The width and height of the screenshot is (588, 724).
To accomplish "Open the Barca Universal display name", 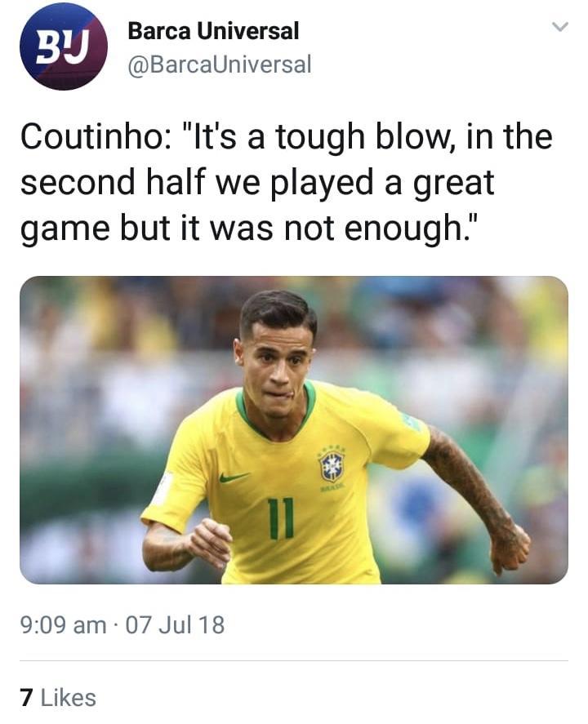I will click(x=213, y=31).
